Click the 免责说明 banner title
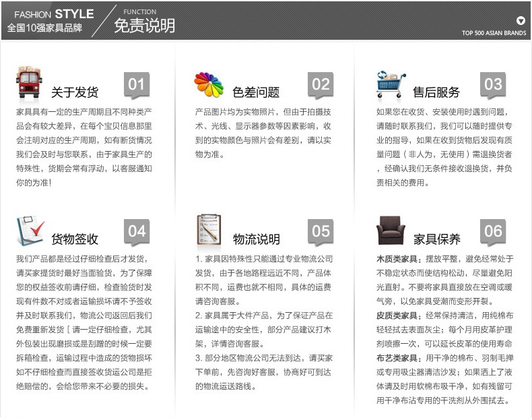 point(145,26)
